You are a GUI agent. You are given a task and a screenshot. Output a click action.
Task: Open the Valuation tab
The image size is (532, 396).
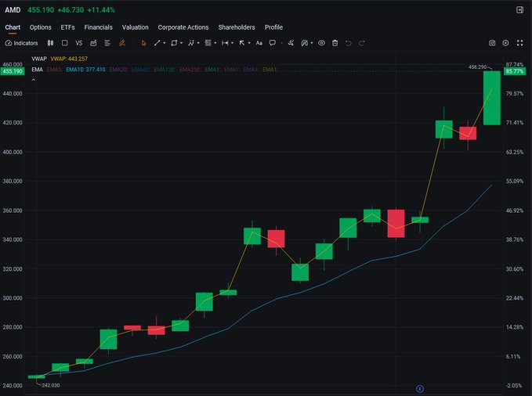[x=135, y=27]
